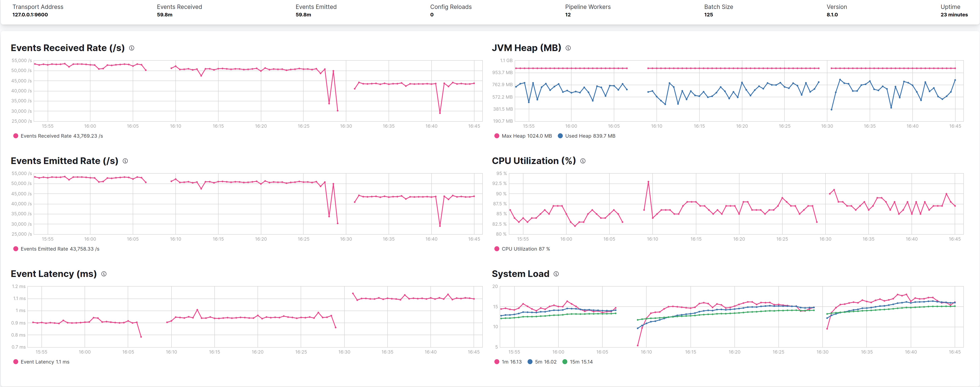Screen dimensions: 980x387
Task: Click the Transport Address value 127.0.0.1:9600
Action: coord(30,15)
